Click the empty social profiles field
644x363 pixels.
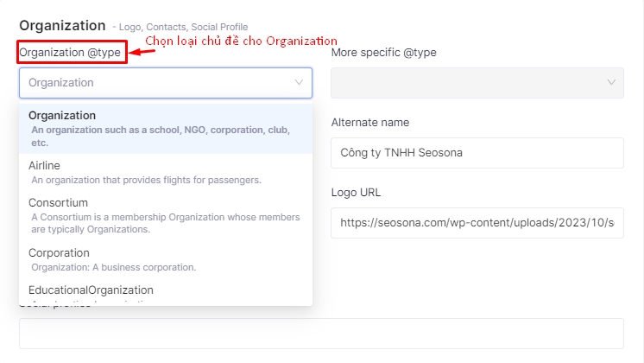pos(321,334)
